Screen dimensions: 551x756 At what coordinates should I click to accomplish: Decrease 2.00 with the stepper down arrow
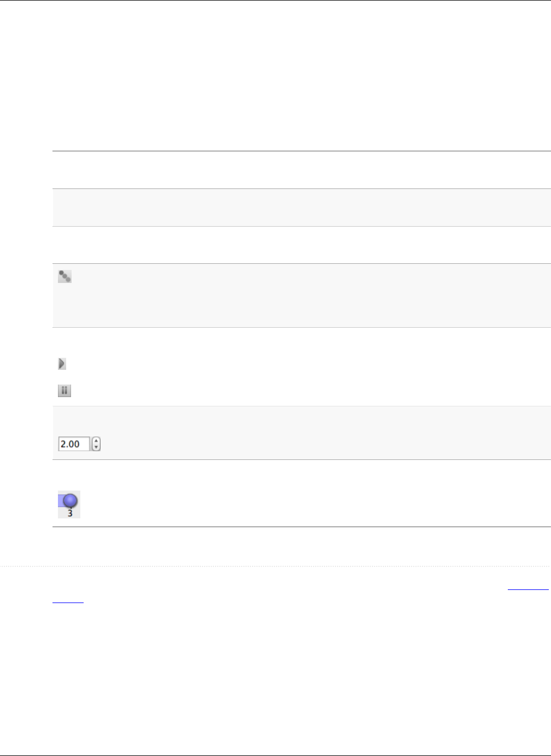click(97, 447)
